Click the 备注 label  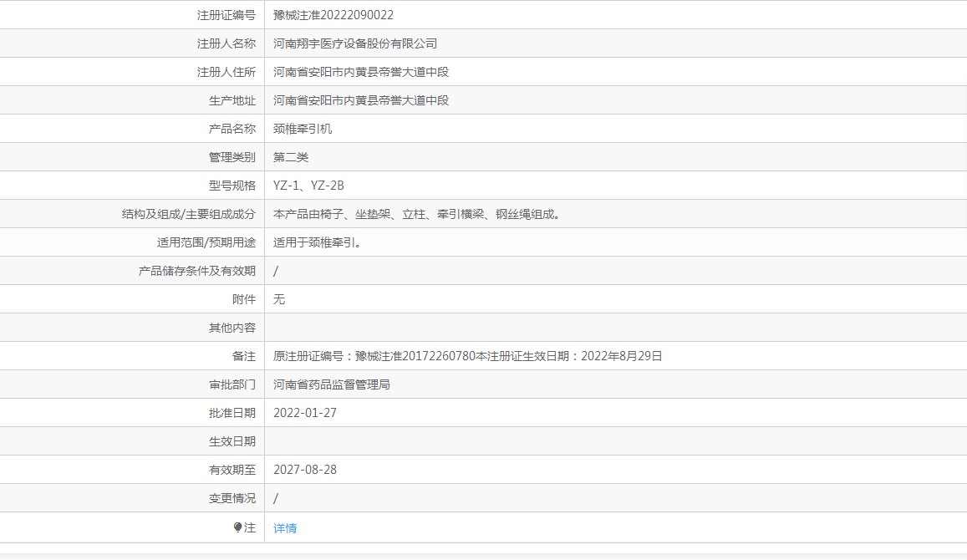[243, 356]
